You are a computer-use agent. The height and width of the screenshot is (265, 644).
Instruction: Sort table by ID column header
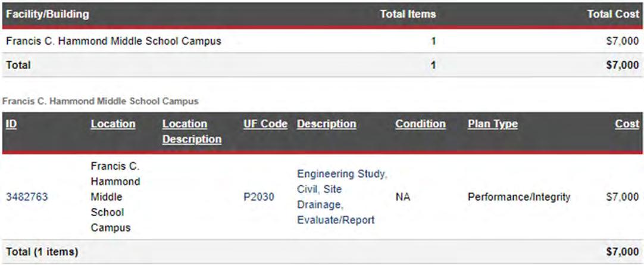(x=11, y=124)
